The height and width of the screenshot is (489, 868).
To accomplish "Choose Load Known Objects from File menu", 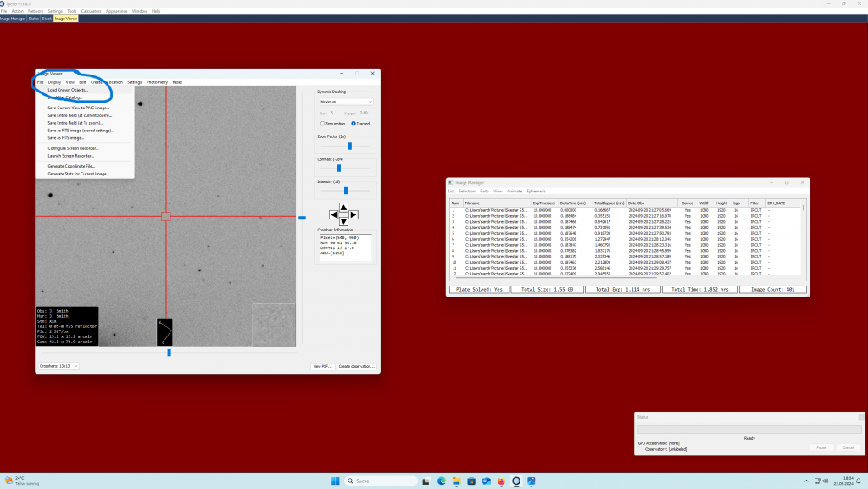I will tap(68, 90).
